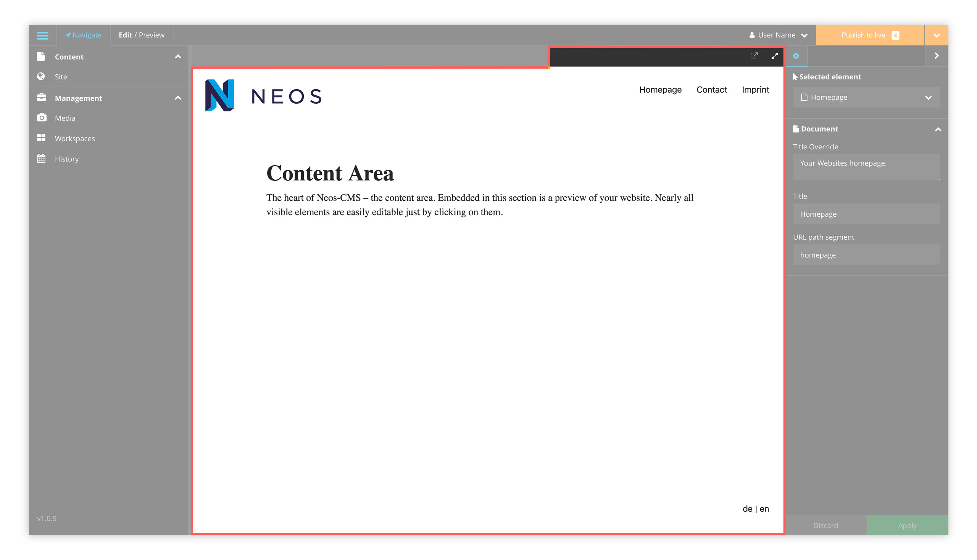
Task: Open the Contact page link
Action: 711,90
